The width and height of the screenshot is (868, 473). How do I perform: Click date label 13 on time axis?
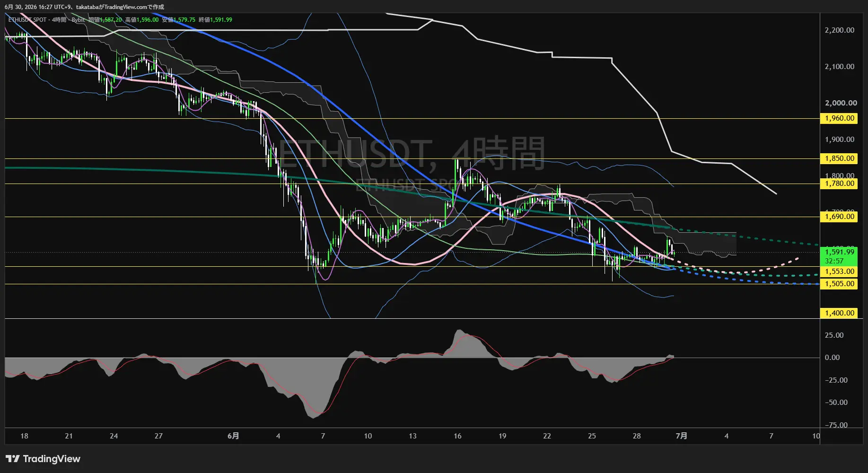pos(412,436)
